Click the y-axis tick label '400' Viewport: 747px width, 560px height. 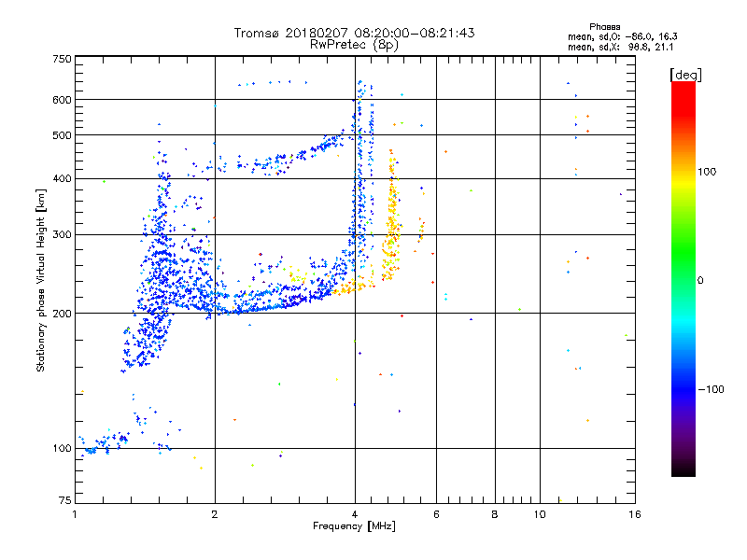pyautogui.click(x=63, y=178)
